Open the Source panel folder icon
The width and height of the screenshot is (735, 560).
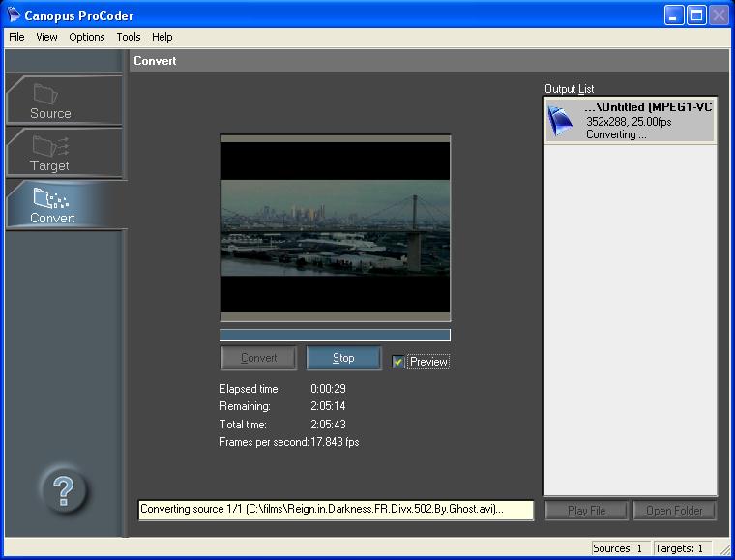click(x=45, y=93)
